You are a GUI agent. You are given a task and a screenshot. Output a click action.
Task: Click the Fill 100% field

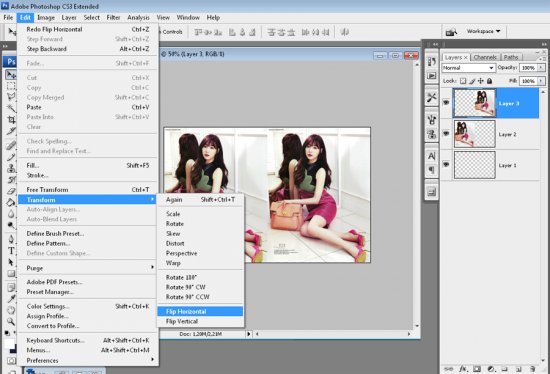[528, 81]
